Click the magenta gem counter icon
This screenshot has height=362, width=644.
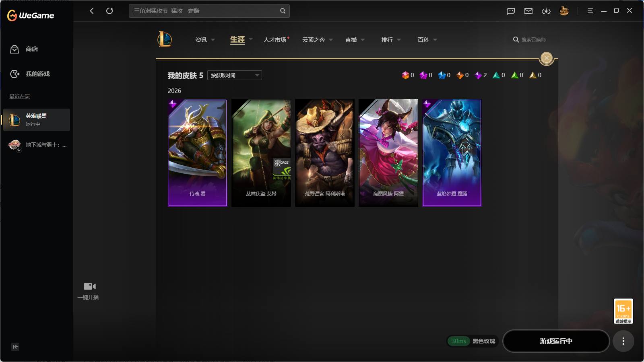coord(423,75)
